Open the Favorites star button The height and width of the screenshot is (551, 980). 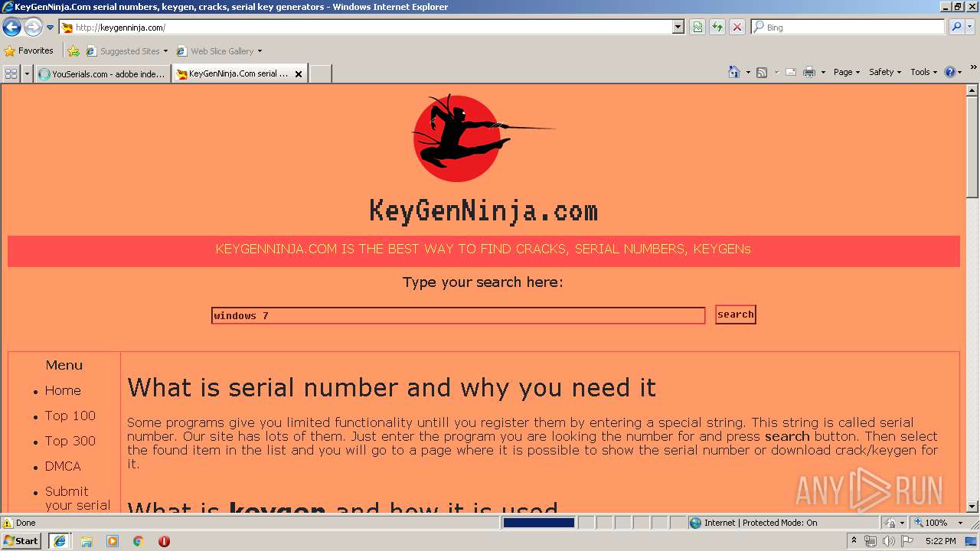click(29, 51)
